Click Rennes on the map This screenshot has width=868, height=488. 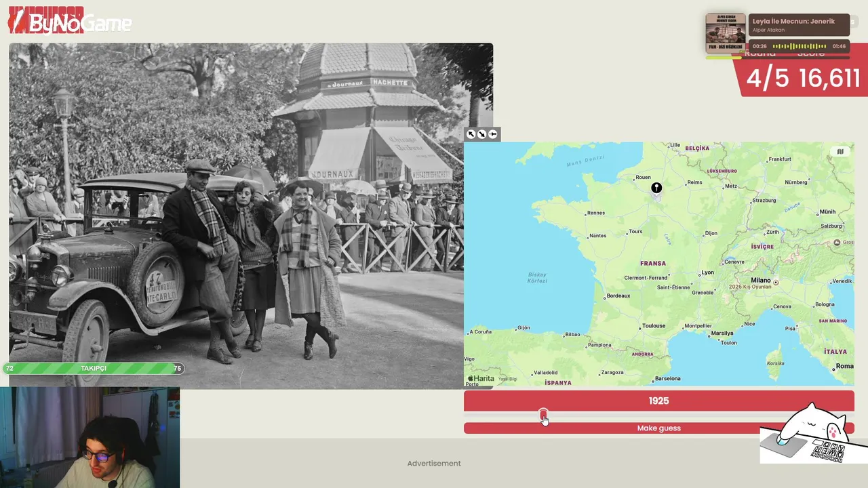(x=595, y=213)
